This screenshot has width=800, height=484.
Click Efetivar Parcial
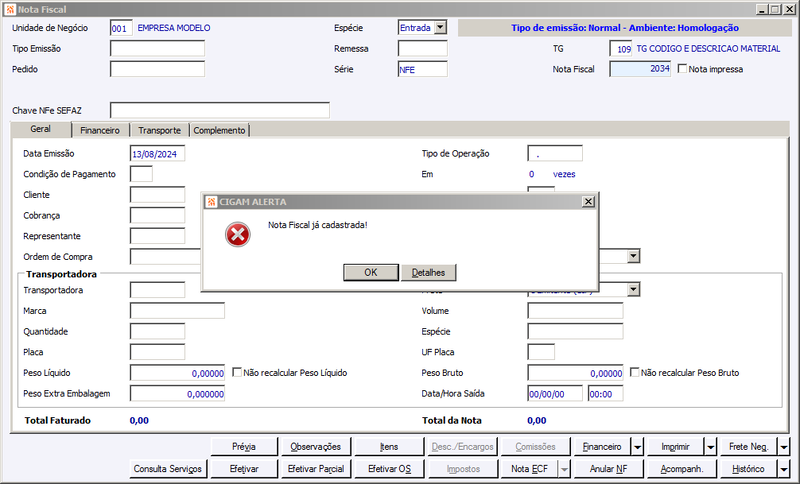(316, 469)
